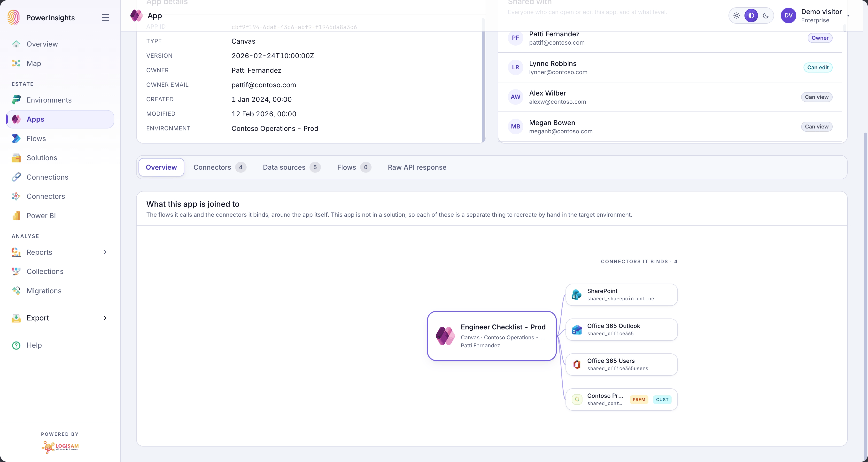Go to Environments via sidebar icon

pyautogui.click(x=16, y=100)
